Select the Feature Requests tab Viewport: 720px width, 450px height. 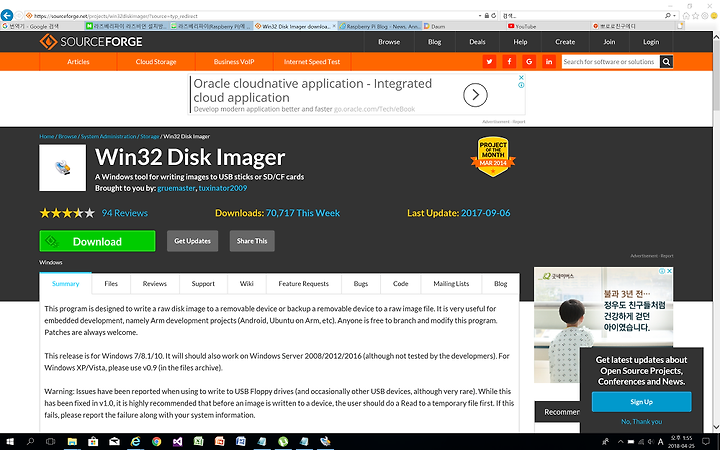(x=304, y=284)
